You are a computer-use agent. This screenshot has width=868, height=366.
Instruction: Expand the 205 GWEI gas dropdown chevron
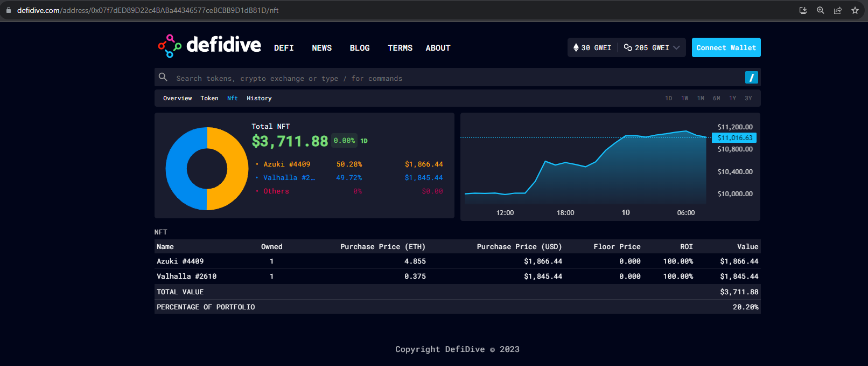(x=677, y=47)
